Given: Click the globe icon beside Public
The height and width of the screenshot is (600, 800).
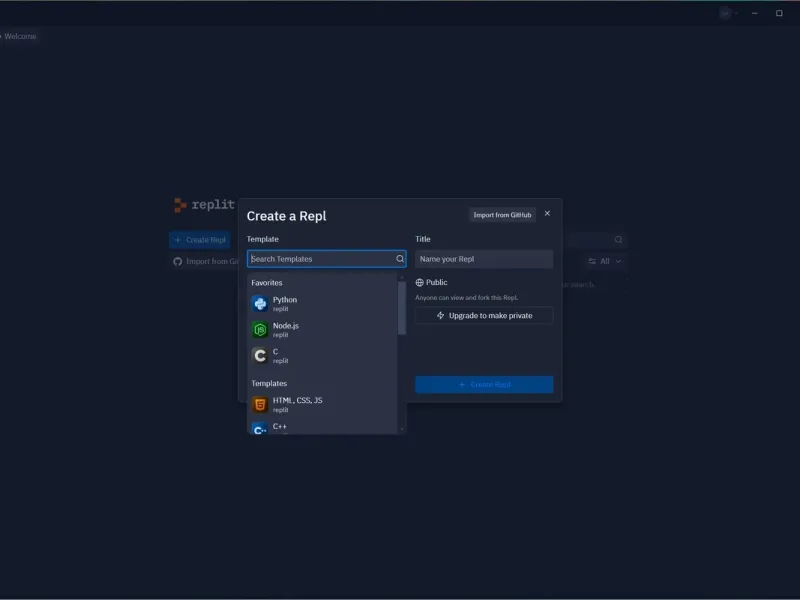Looking at the screenshot, I should click(x=419, y=283).
